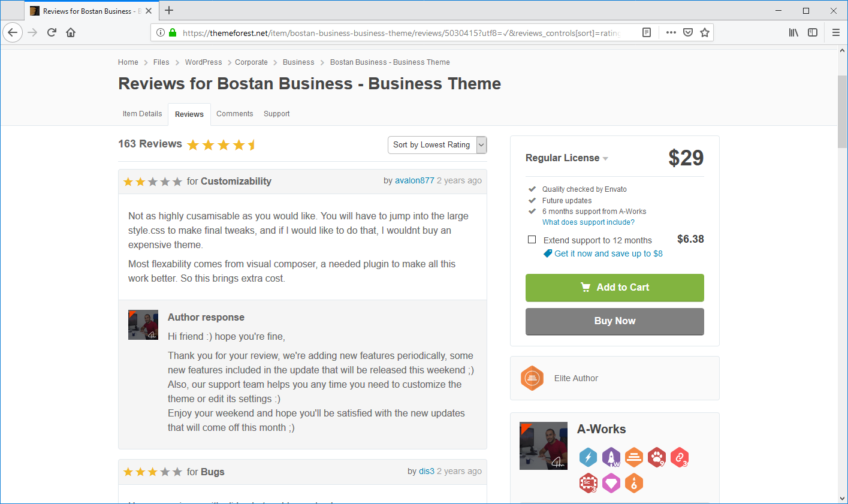Image resolution: width=848 pixels, height=504 pixels.
Task: Open the Library icon in toolbar
Action: pyautogui.click(x=793, y=32)
